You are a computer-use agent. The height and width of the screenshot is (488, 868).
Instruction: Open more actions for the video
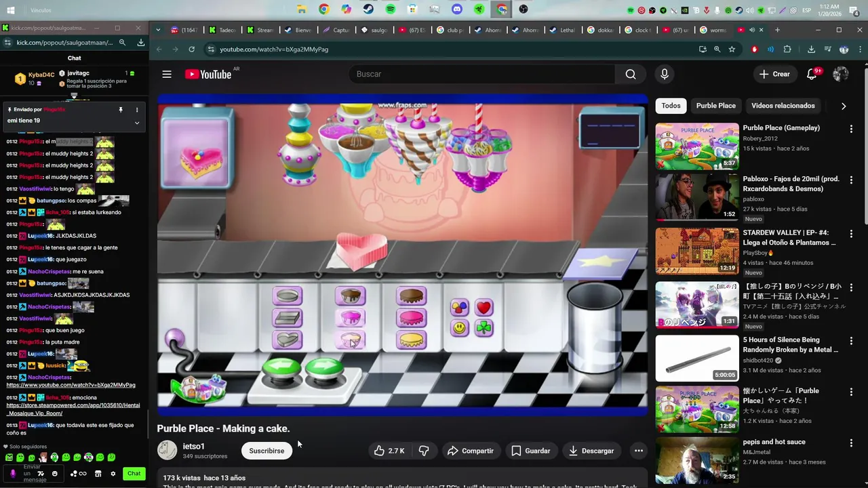coord(638,451)
